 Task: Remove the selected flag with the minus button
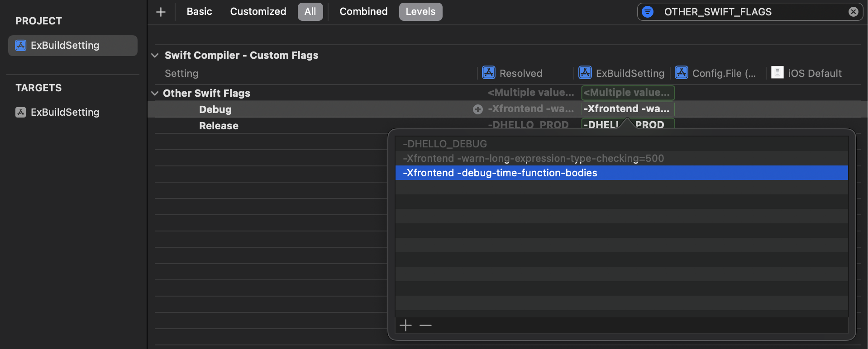tap(425, 325)
